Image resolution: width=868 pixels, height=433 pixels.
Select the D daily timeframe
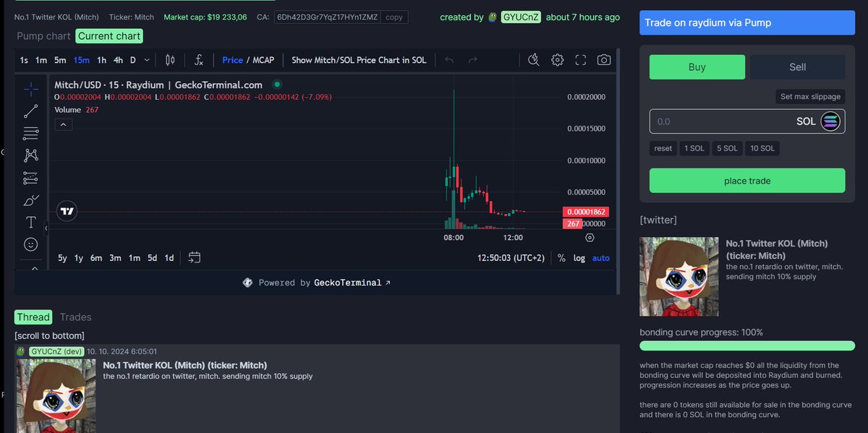pyautogui.click(x=133, y=60)
